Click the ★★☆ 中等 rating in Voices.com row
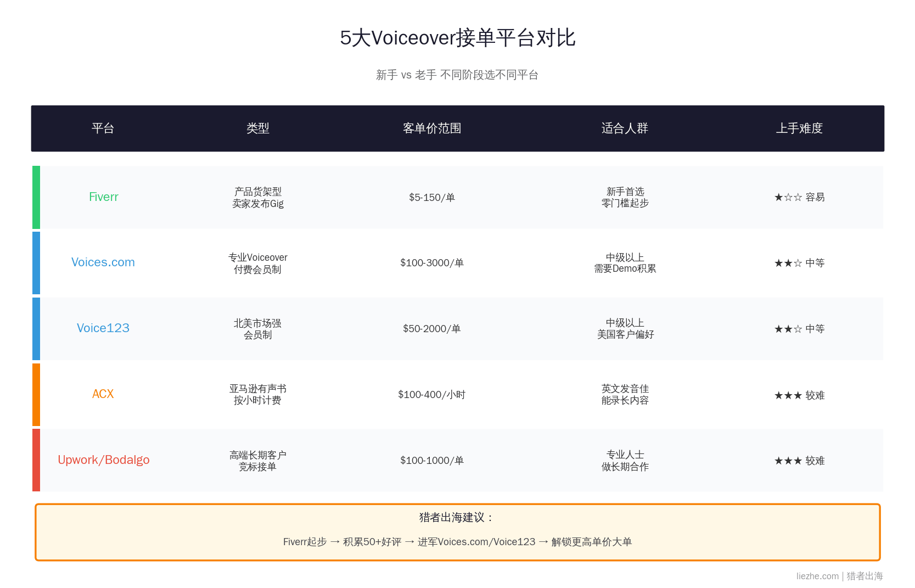This screenshot has width=915, height=588. [x=799, y=263]
